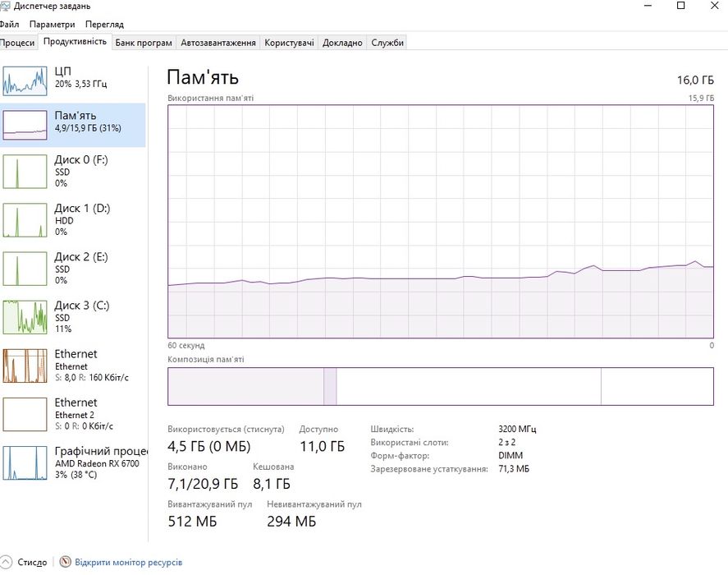Show Диск 2 (E:) SSD activity graph
This screenshot has width=728, height=575.
pyautogui.click(x=25, y=269)
